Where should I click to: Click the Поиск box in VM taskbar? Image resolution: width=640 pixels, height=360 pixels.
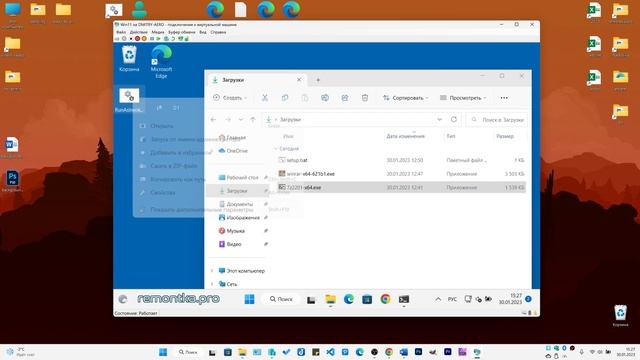(281, 299)
